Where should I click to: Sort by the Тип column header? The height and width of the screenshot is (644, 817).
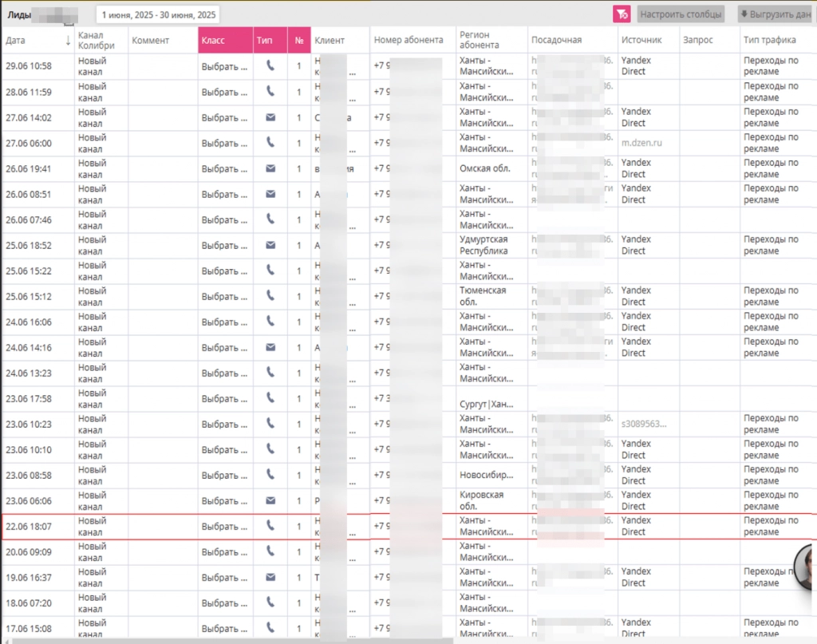270,40
